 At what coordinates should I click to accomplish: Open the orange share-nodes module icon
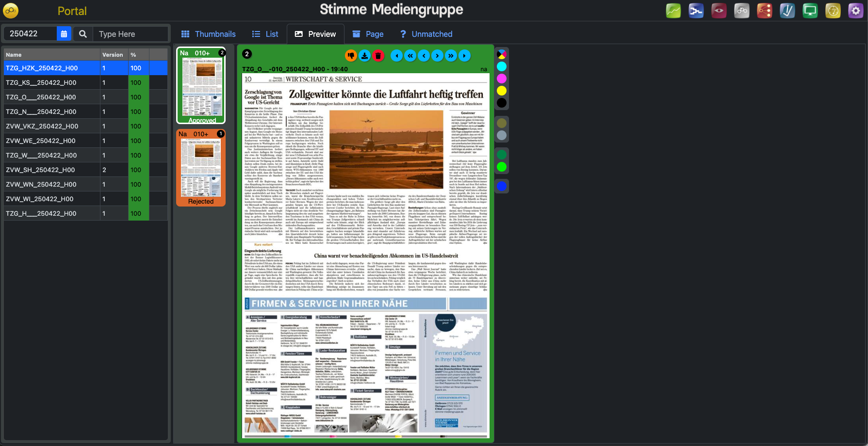click(x=764, y=11)
